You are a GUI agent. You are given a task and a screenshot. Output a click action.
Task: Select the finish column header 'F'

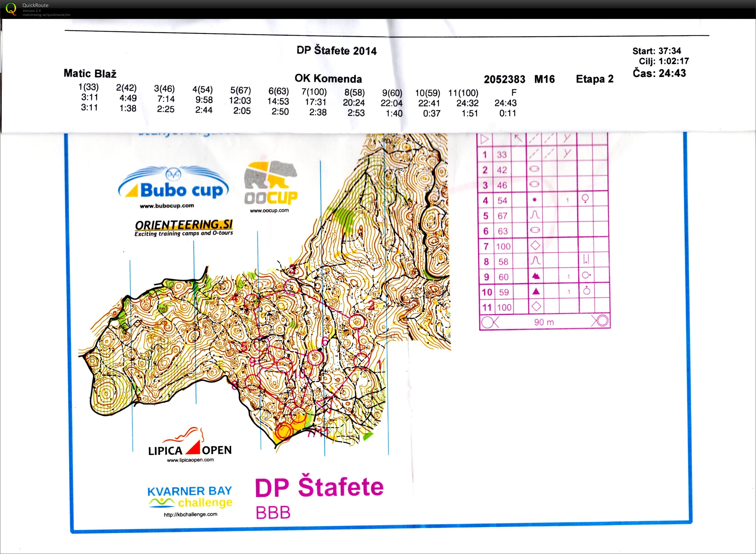514,92
